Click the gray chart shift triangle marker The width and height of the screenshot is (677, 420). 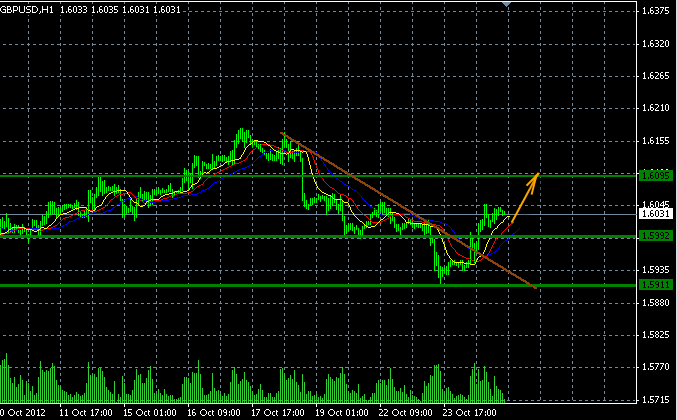506,4
